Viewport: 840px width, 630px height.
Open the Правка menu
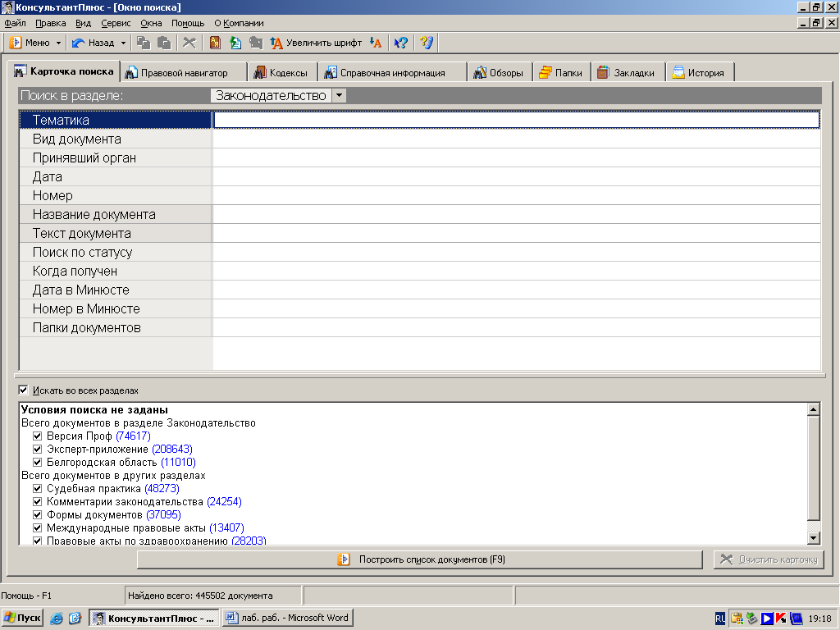[x=50, y=23]
